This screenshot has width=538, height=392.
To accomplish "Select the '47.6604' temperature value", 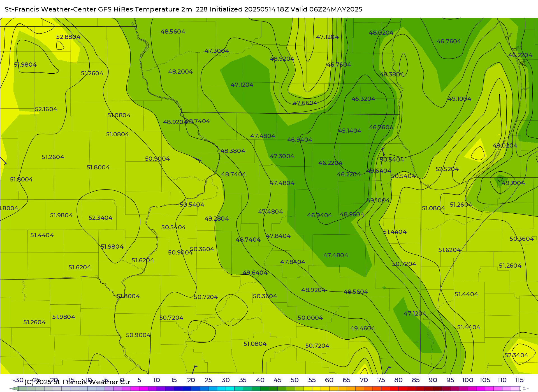I will coord(305,103).
